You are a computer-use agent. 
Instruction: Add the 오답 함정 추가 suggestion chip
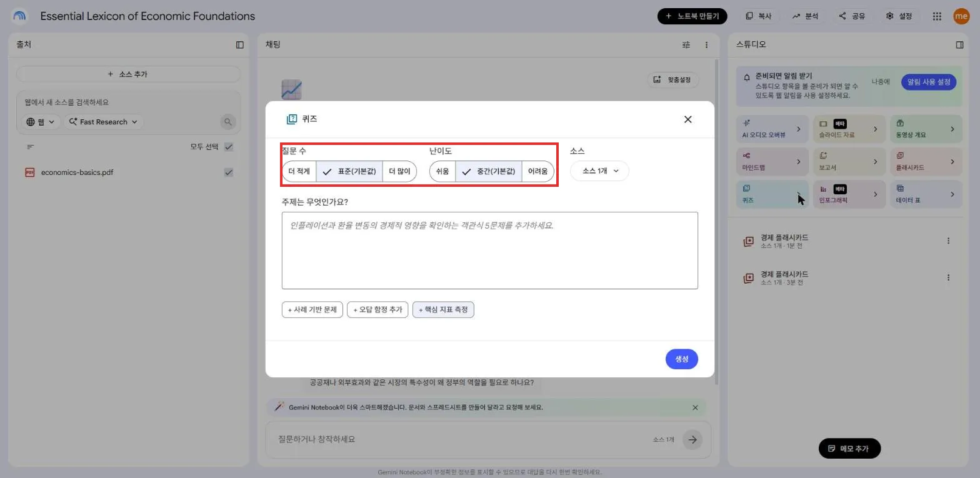[x=377, y=309]
